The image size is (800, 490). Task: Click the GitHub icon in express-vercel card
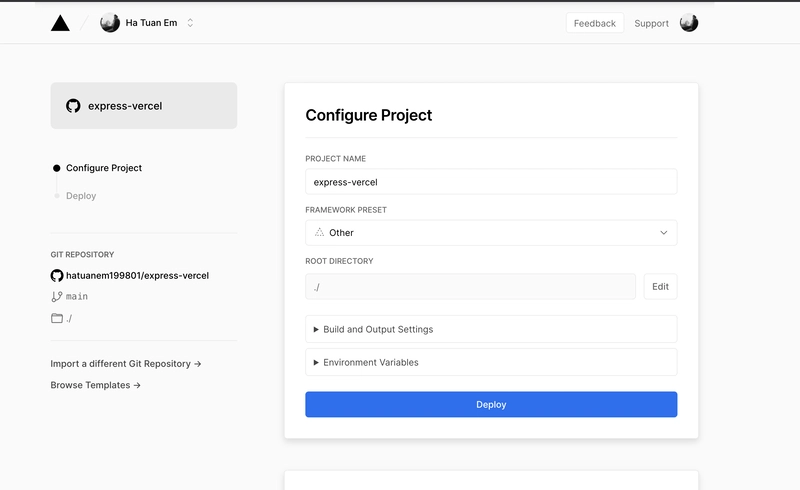coord(73,106)
